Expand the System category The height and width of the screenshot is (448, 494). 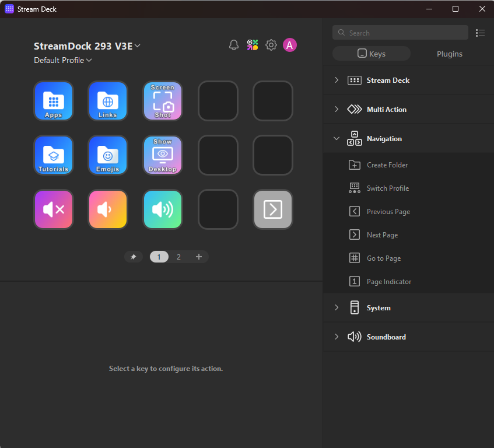pyautogui.click(x=409, y=307)
